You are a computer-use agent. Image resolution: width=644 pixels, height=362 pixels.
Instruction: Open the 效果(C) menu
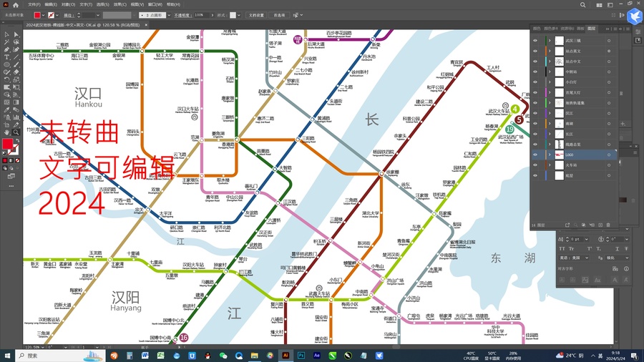(120, 4)
